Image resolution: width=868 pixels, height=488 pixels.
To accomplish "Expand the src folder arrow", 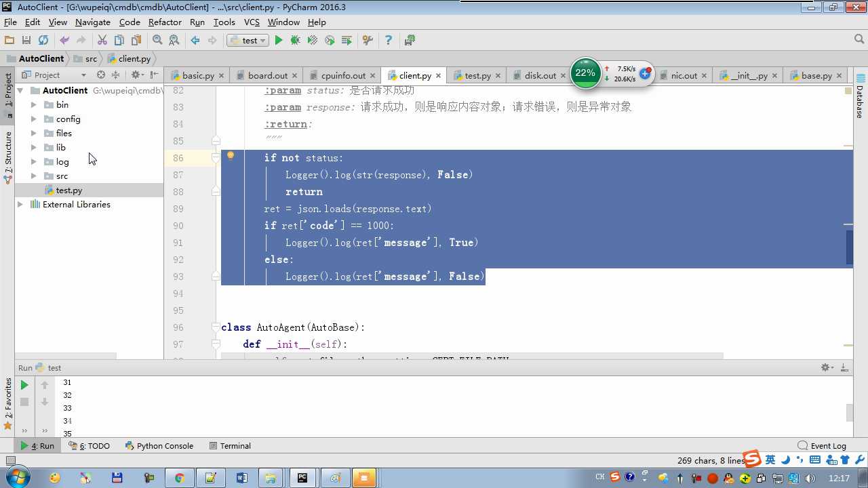I will click(x=34, y=176).
